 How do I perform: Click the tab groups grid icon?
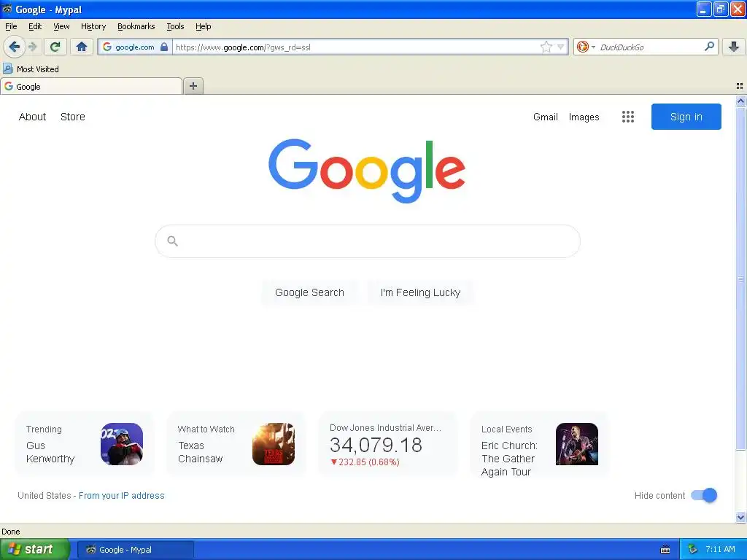[x=740, y=86]
